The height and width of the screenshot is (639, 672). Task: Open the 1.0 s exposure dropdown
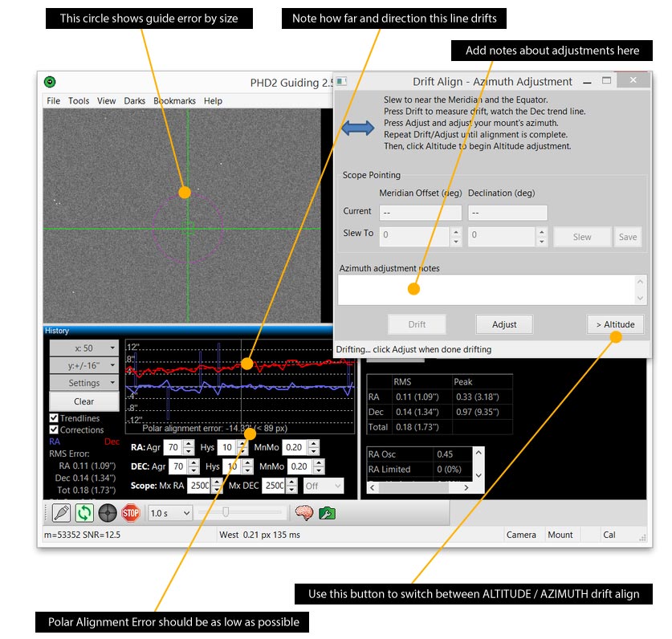pyautogui.click(x=170, y=513)
